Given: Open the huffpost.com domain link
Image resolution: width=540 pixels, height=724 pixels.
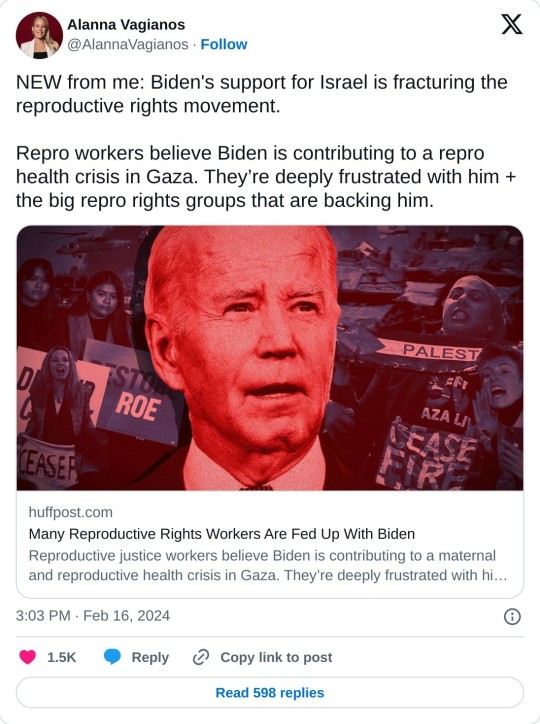Looking at the screenshot, I should [71, 512].
